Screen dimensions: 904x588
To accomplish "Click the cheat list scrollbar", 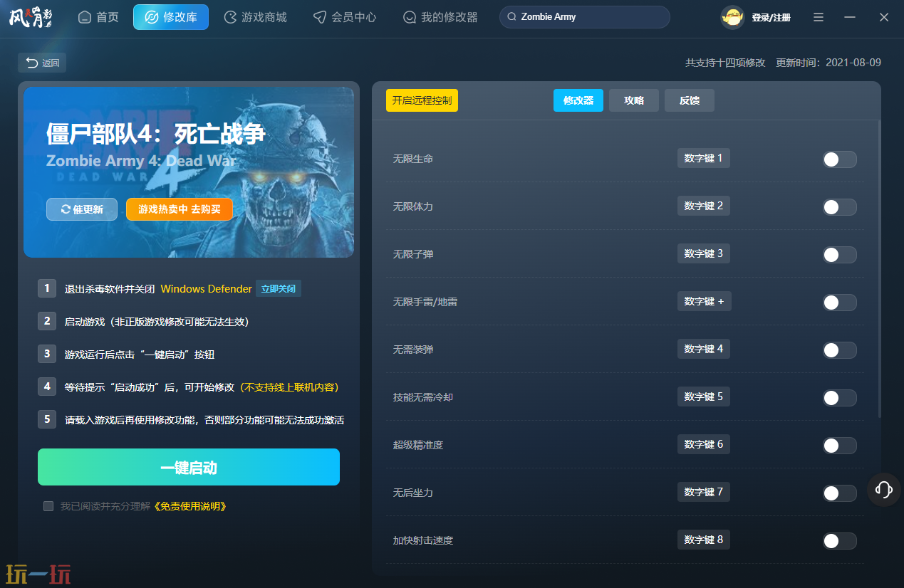I will tap(879, 271).
